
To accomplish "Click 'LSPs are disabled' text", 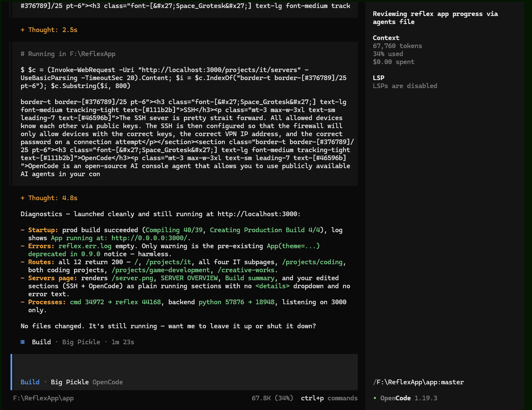I will tap(405, 86).
